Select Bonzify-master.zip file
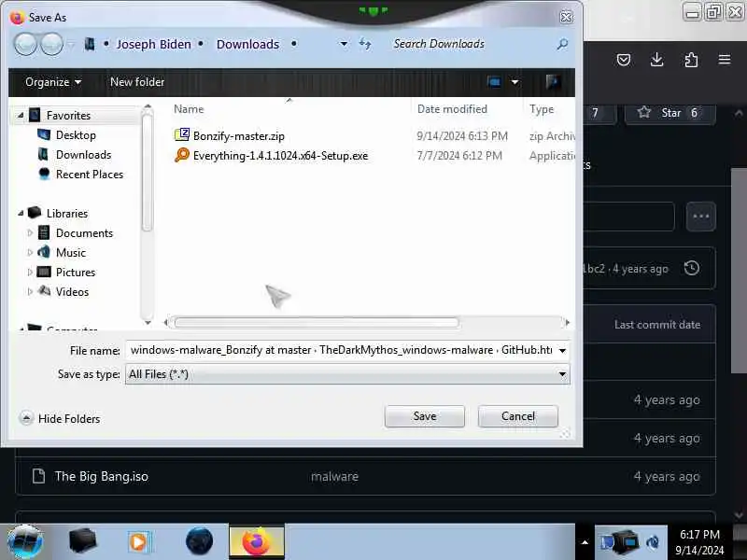Image resolution: width=747 pixels, height=560 pixels. 239,136
